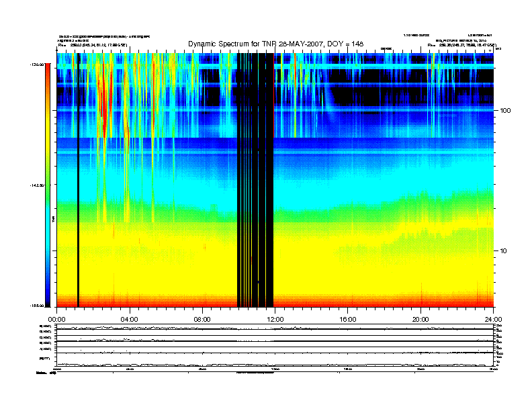Click the '10' frequency axis label
The height and width of the screenshot is (411, 532).
tap(504, 251)
